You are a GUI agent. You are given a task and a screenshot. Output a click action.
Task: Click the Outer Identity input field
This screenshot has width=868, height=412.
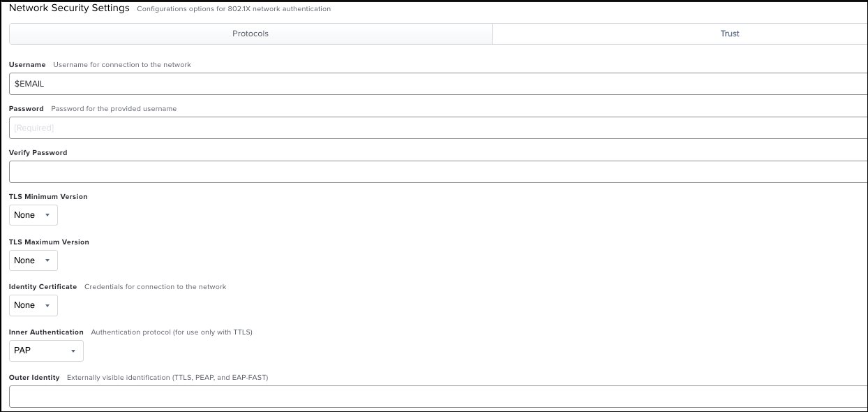(x=438, y=397)
